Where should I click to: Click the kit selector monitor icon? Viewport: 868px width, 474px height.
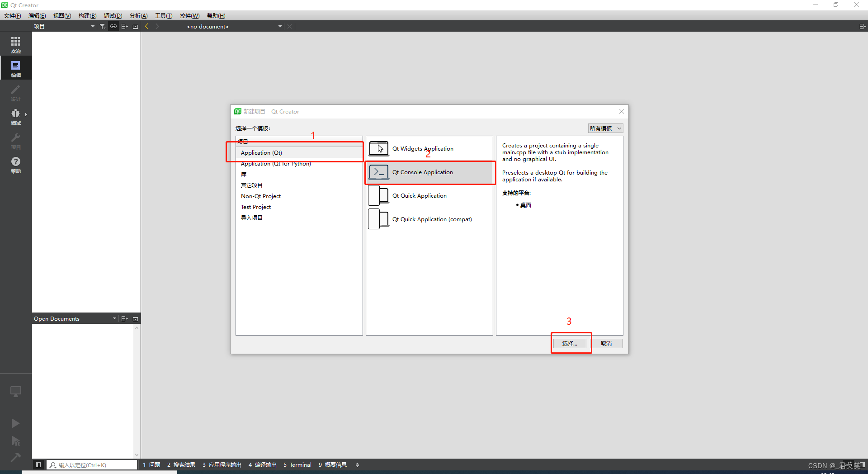point(16,392)
